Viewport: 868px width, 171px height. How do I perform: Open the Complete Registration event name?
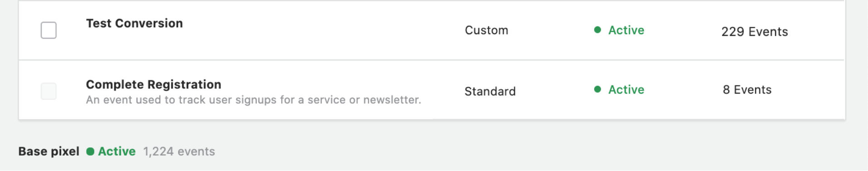coord(153,85)
